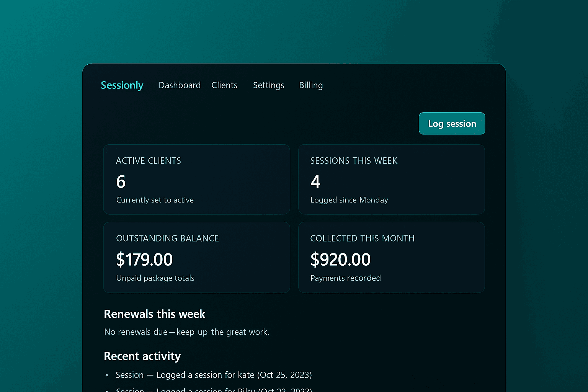588x392 pixels.
Task: Switch to the Billing section
Action: click(310, 85)
